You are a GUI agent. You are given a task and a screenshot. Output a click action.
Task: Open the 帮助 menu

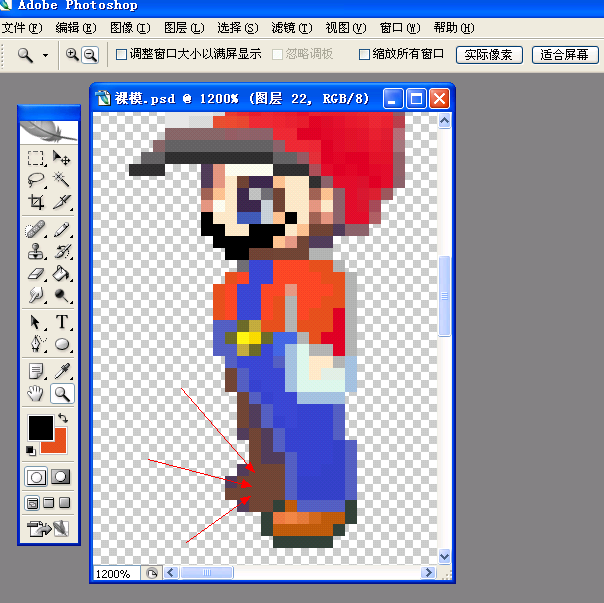point(454,28)
